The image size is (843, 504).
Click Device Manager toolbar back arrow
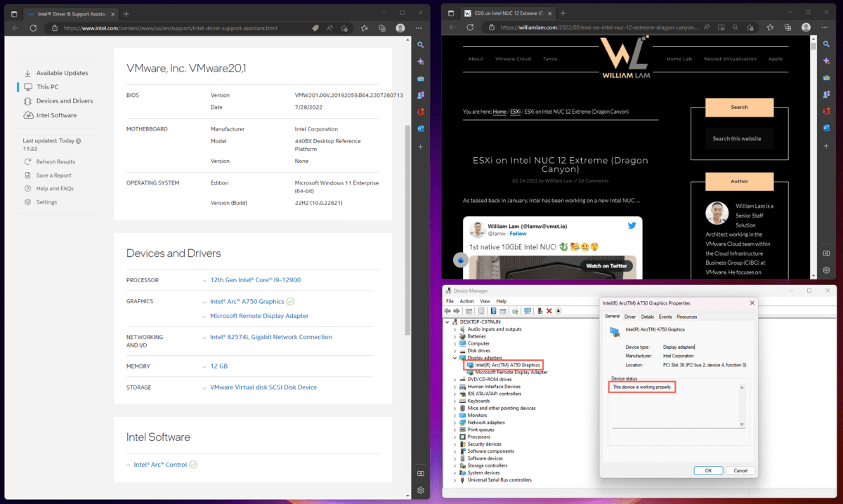click(x=449, y=311)
